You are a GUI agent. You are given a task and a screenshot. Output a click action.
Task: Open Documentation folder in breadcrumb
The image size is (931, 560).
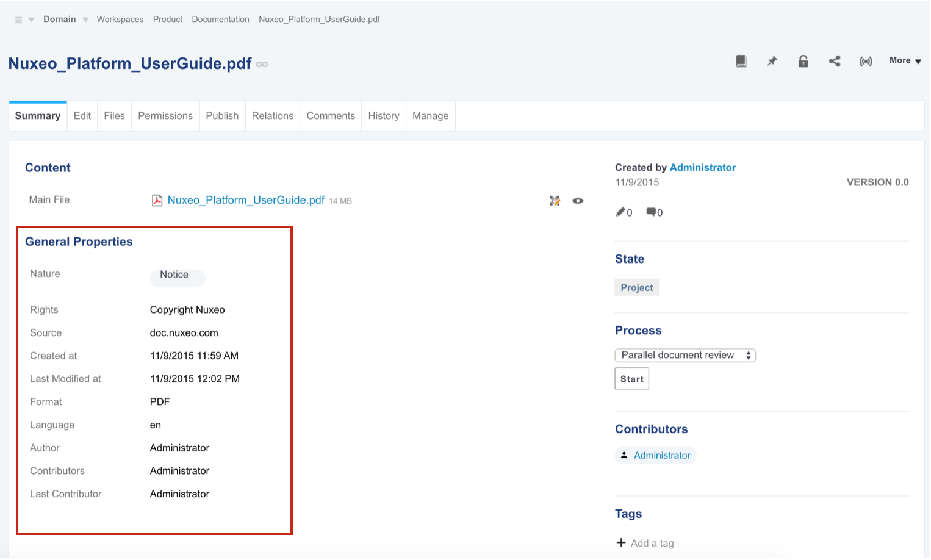pyautogui.click(x=220, y=19)
